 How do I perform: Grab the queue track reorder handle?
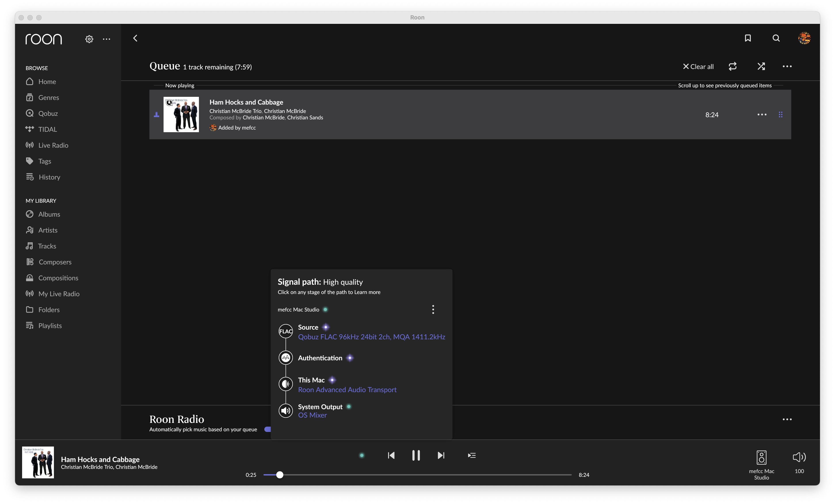(x=780, y=115)
